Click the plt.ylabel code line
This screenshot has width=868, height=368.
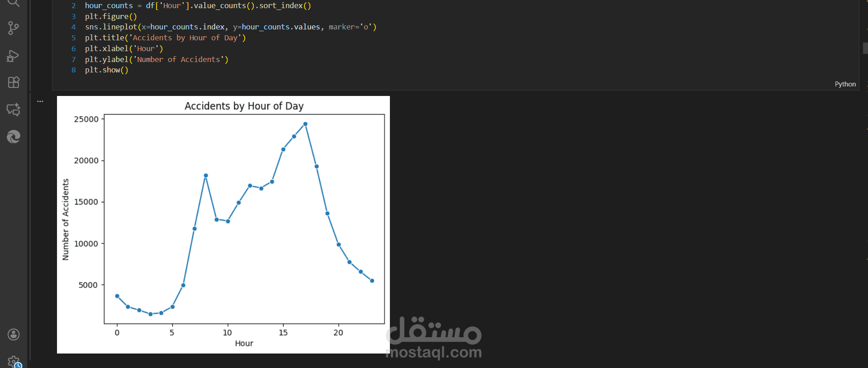tap(157, 60)
